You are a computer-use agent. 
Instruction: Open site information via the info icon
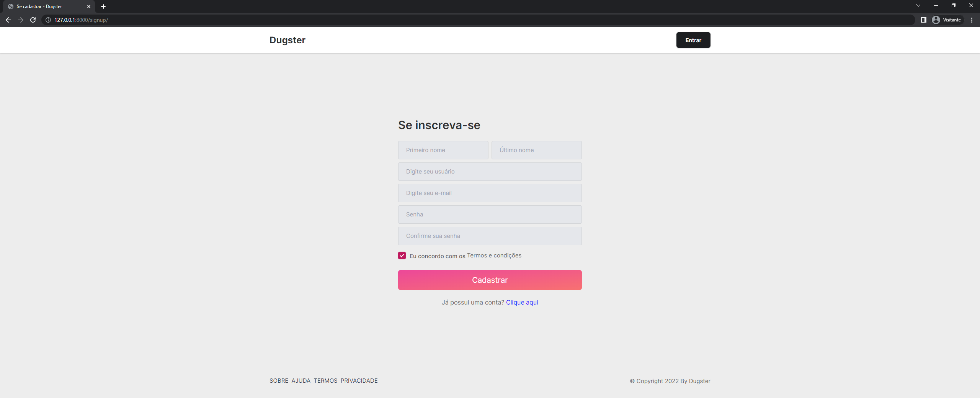[x=48, y=20]
